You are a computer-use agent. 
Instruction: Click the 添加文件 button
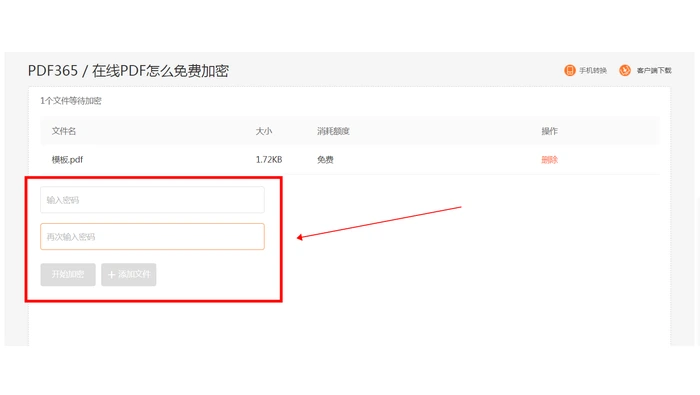coord(129,274)
